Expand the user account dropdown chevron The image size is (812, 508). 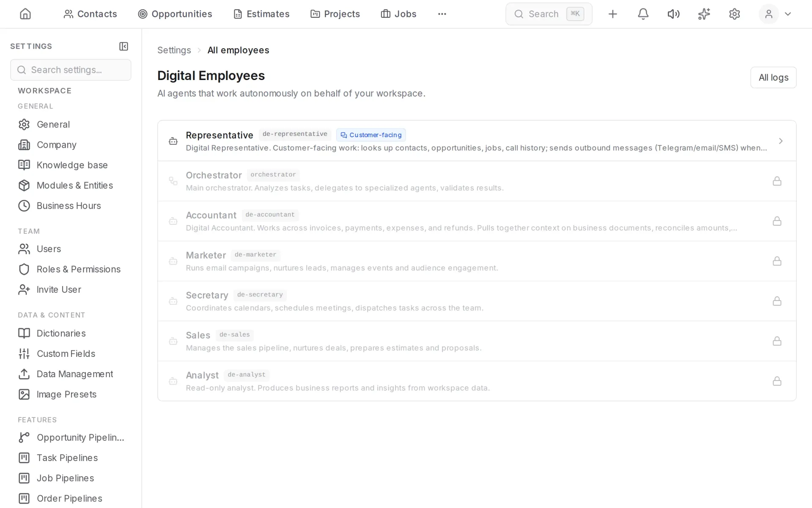click(787, 14)
